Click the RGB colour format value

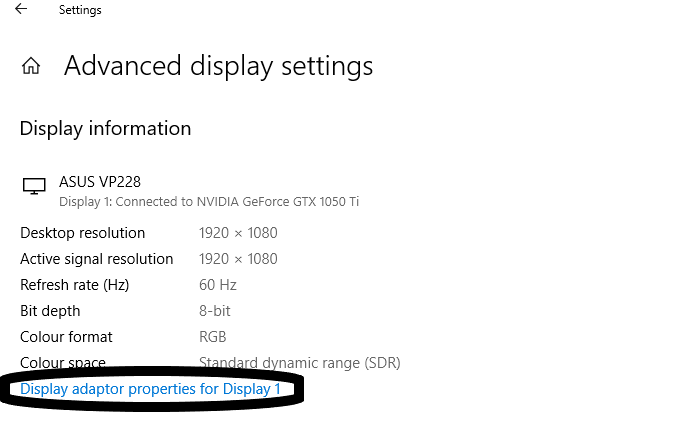pos(213,337)
